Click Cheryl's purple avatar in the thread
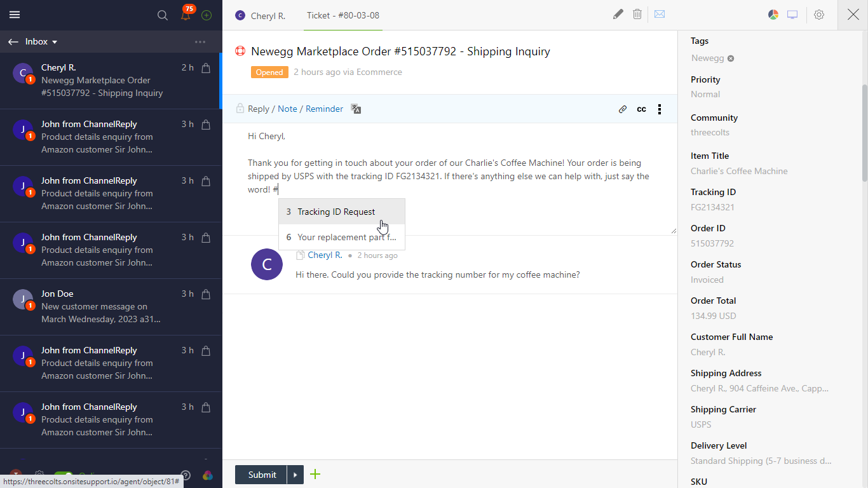This screenshot has width=868, height=488. coord(267,264)
